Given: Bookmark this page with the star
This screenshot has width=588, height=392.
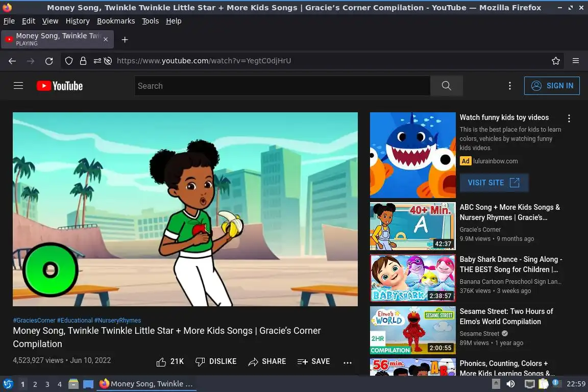Looking at the screenshot, I should (x=556, y=61).
